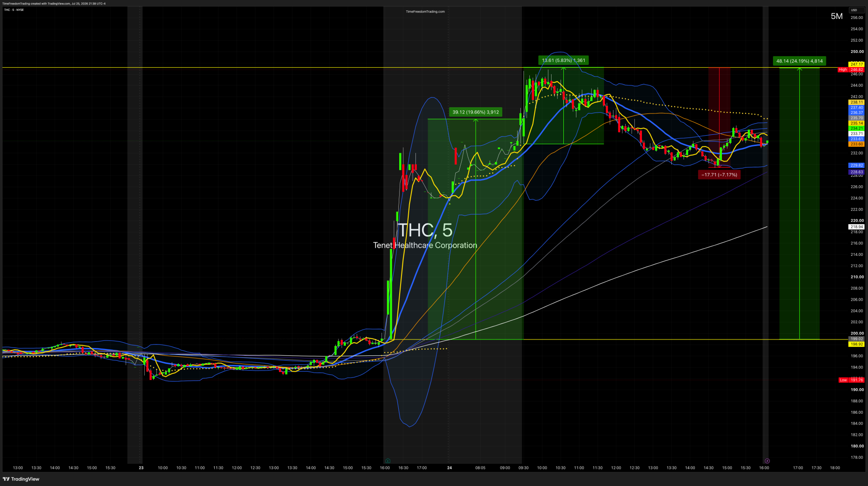Click the 'THC · 5 · NYSE' symbol legend
Viewport: 868px width, 486px height.
pyautogui.click(x=14, y=10)
